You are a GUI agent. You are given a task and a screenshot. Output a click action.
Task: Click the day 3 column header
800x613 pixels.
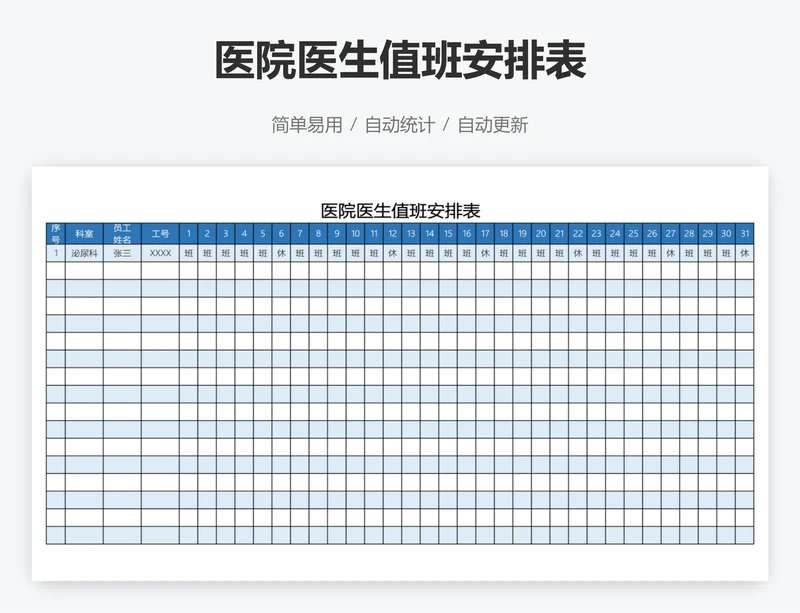(x=226, y=234)
